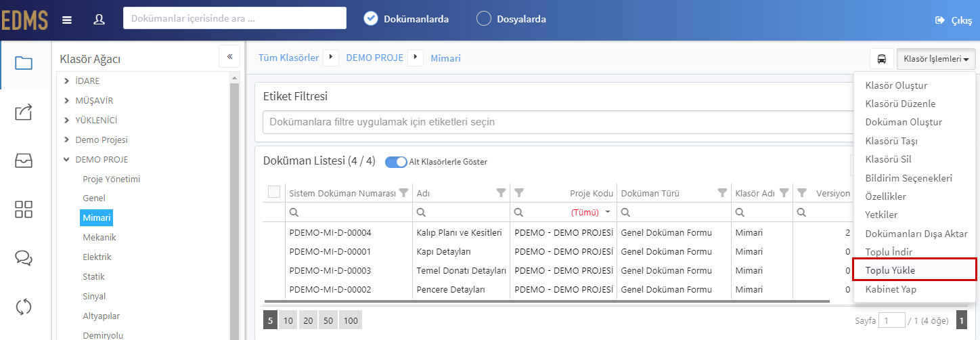Open the share/export icon in left sidebar
The image size is (980, 340).
click(24, 112)
